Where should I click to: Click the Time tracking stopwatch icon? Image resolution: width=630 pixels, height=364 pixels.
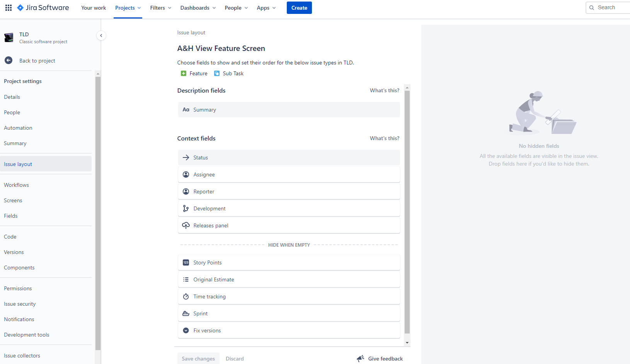click(x=186, y=296)
